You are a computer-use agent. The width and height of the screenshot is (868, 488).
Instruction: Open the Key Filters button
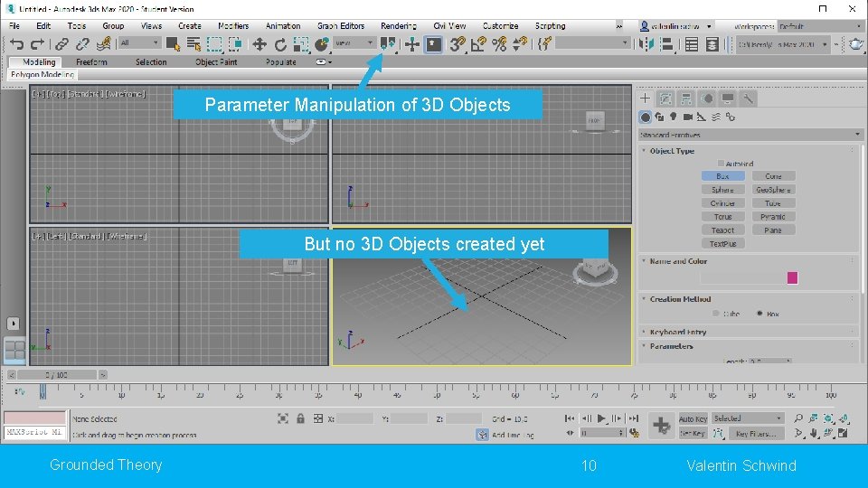pyautogui.click(x=756, y=433)
